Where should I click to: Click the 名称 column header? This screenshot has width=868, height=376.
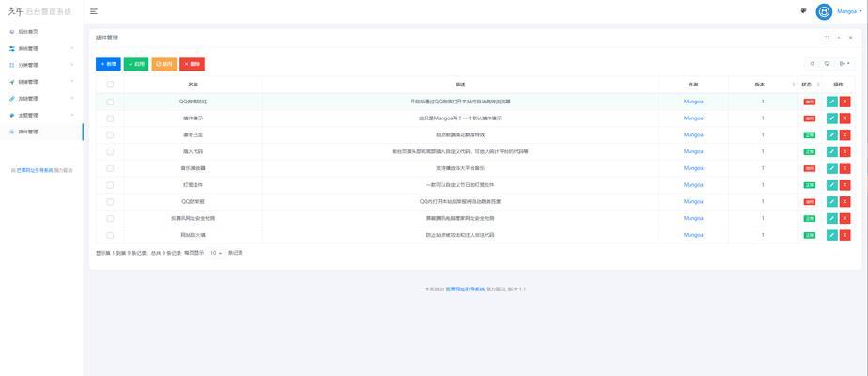point(193,85)
